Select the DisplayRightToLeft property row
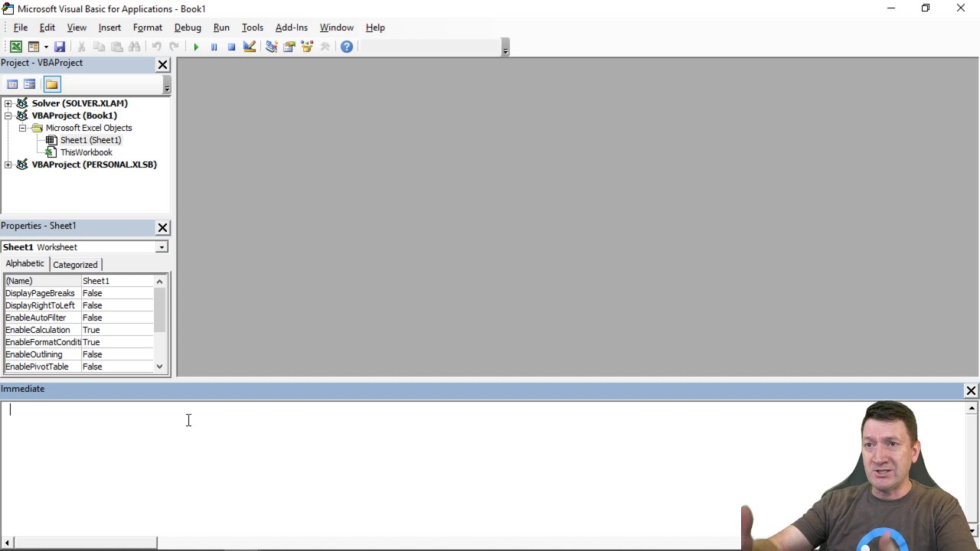Image resolution: width=980 pixels, height=551 pixels. coord(80,305)
